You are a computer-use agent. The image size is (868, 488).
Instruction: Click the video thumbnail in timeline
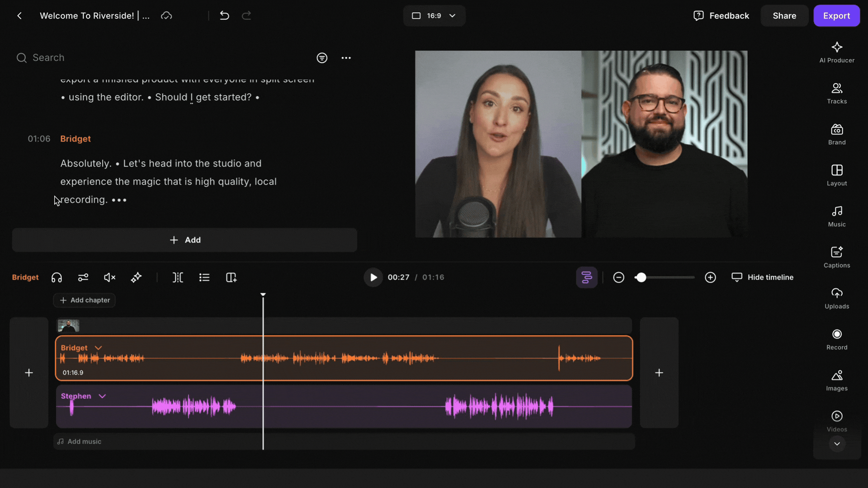click(x=68, y=325)
